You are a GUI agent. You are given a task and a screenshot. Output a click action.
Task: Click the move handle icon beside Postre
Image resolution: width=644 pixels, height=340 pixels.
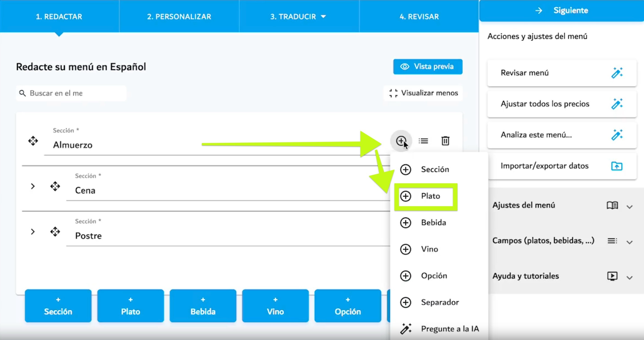[x=55, y=232]
